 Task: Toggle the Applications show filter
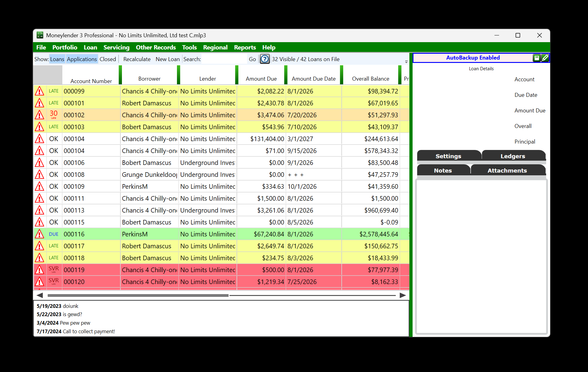coord(82,59)
